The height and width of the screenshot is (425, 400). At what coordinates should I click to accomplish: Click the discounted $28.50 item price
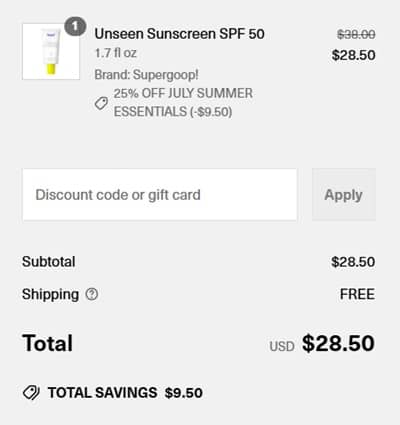coord(353,55)
